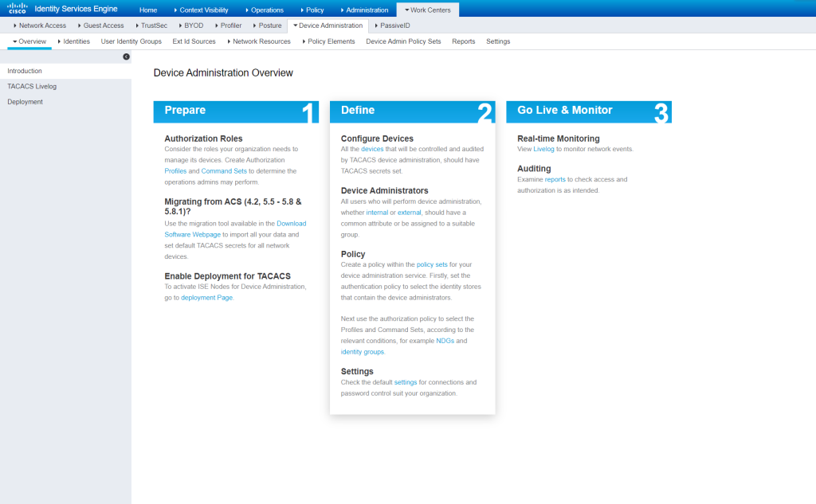Open the settings link in Define
This screenshot has width=816, height=504.
coord(406,382)
